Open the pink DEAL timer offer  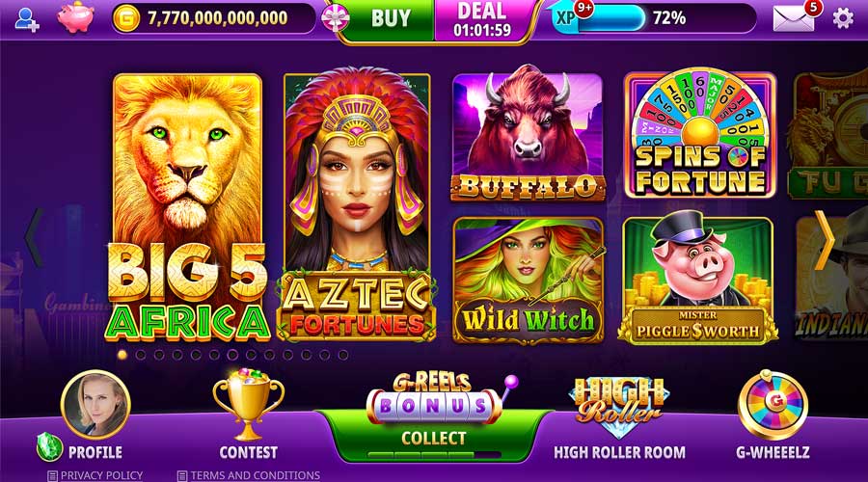coord(483,19)
